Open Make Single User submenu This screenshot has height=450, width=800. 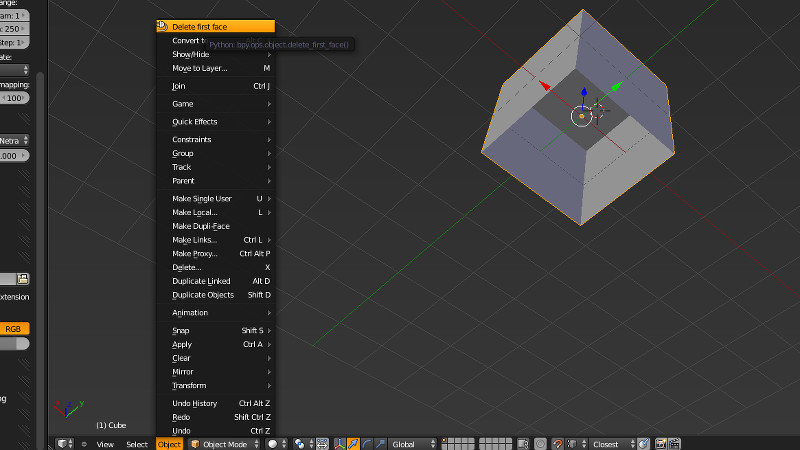pyautogui.click(x=215, y=198)
